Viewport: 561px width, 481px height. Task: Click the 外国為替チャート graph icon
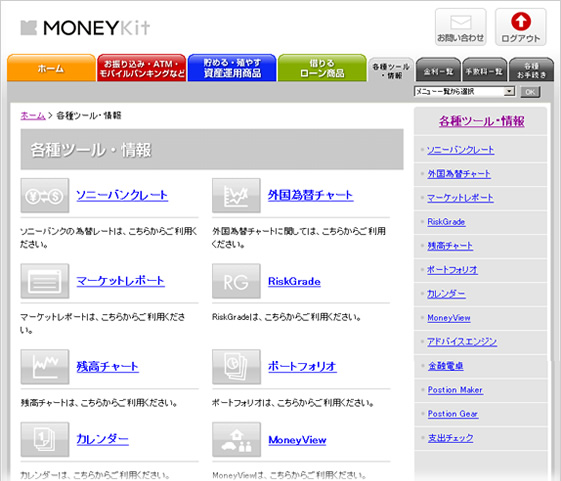236,195
